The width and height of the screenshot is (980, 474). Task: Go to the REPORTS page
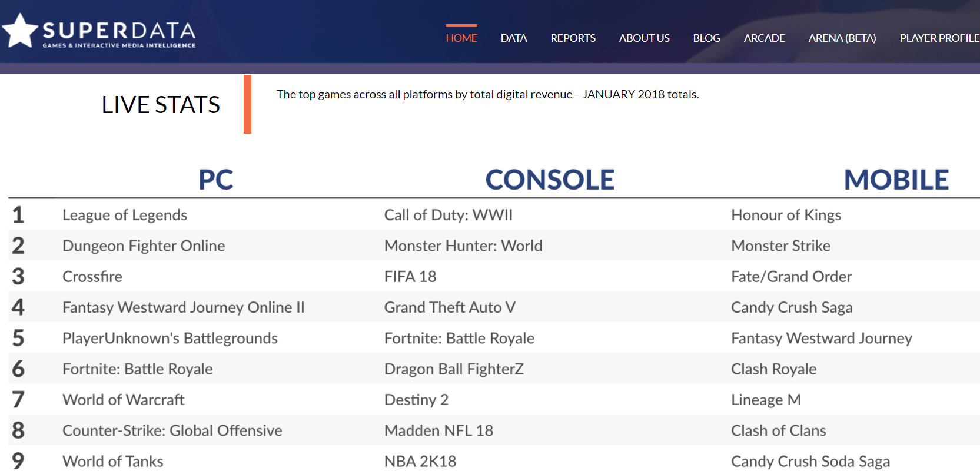[573, 38]
